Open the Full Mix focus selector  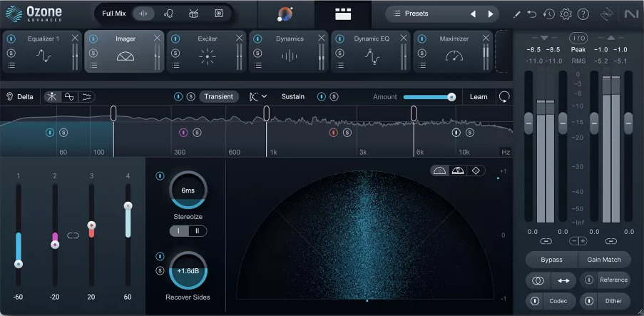(x=114, y=14)
